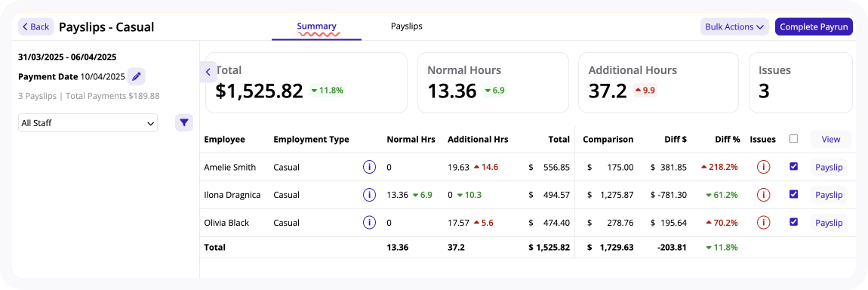Viewport: 868px width, 290px height.
Task: Open the All Staff dropdown
Action: point(88,123)
